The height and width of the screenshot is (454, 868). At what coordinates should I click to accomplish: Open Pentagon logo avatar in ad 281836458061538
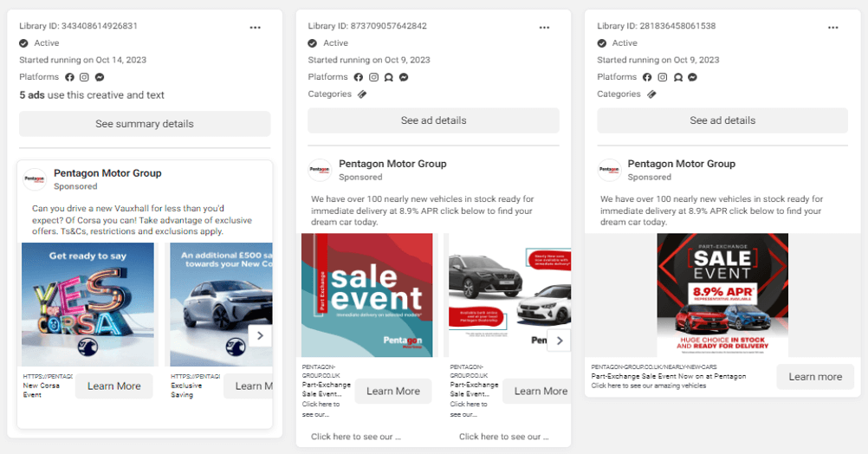point(609,170)
